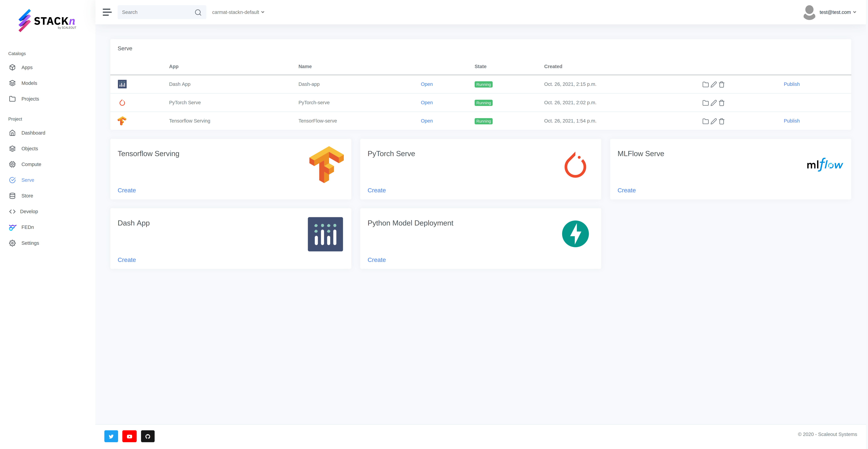Image resolution: width=868 pixels, height=449 pixels.
Task: Click the STACKn logo
Action: tap(47, 21)
